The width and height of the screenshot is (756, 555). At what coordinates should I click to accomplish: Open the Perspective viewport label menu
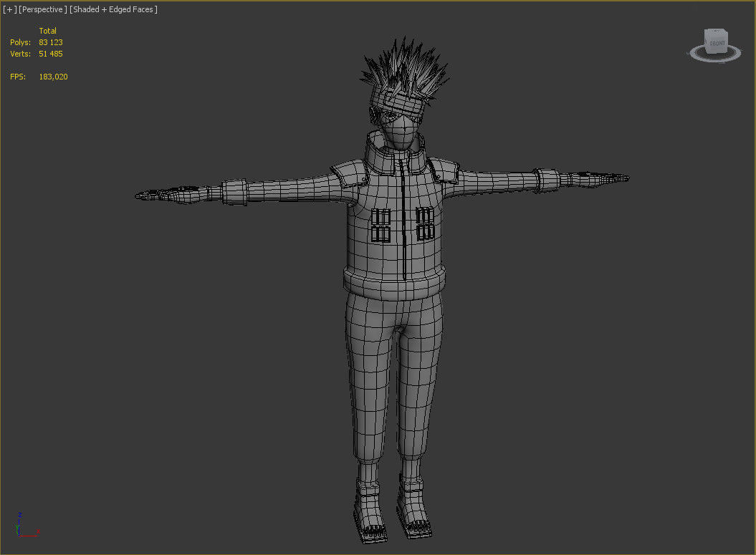pos(43,9)
